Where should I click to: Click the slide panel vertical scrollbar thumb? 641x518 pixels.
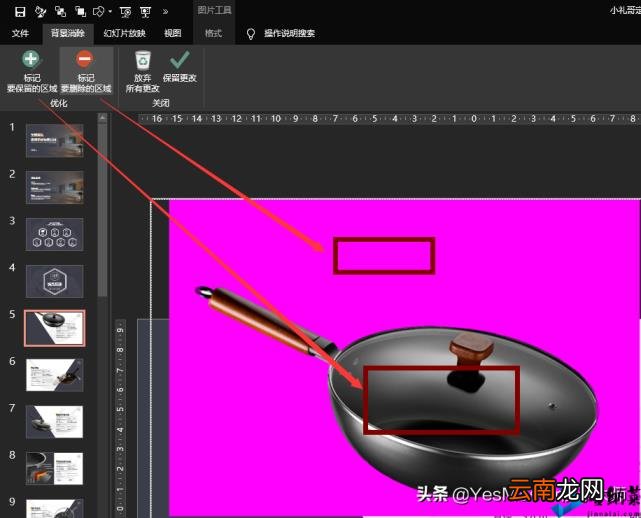click(x=102, y=209)
